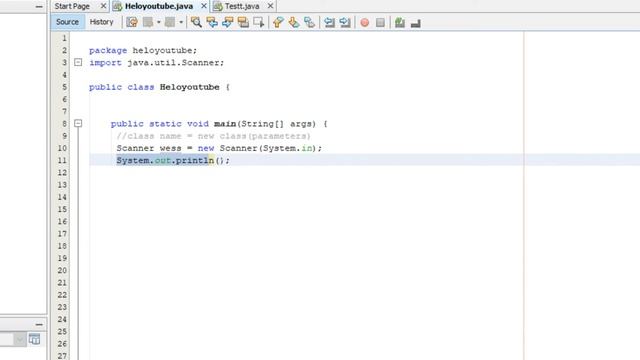This screenshot has height=360, width=640.
Task: Click line number 20 in the gutter
Action: [x=62, y=270]
